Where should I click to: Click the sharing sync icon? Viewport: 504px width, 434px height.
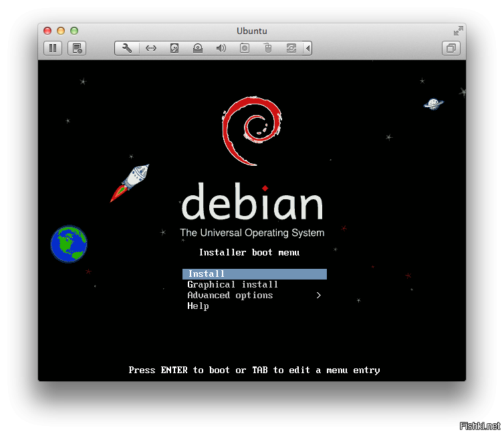pos(291,48)
